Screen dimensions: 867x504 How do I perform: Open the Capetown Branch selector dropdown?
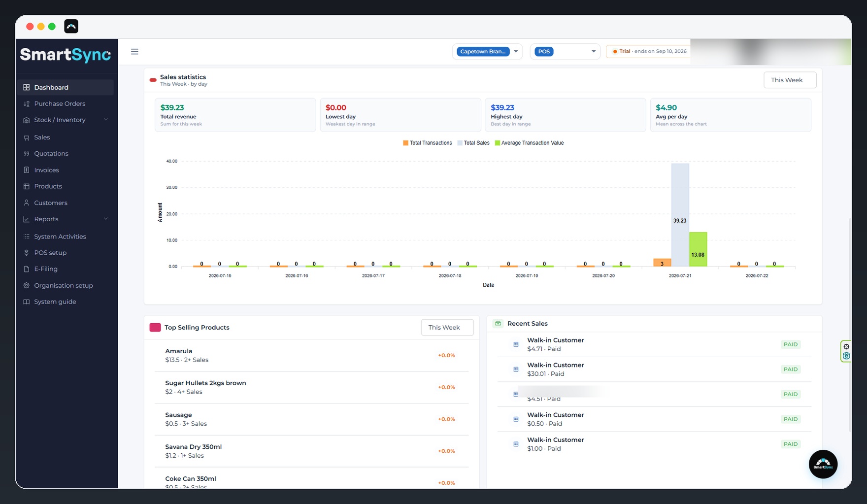tap(487, 52)
